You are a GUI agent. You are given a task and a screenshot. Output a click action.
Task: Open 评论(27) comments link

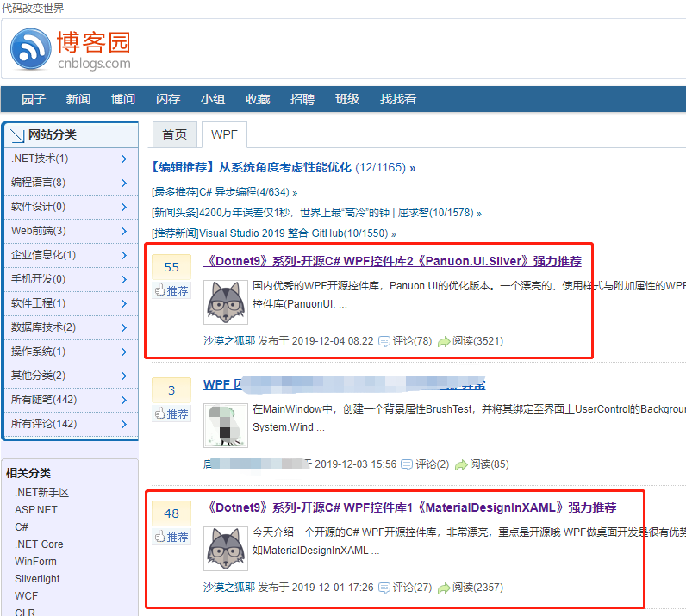pyautogui.click(x=405, y=587)
